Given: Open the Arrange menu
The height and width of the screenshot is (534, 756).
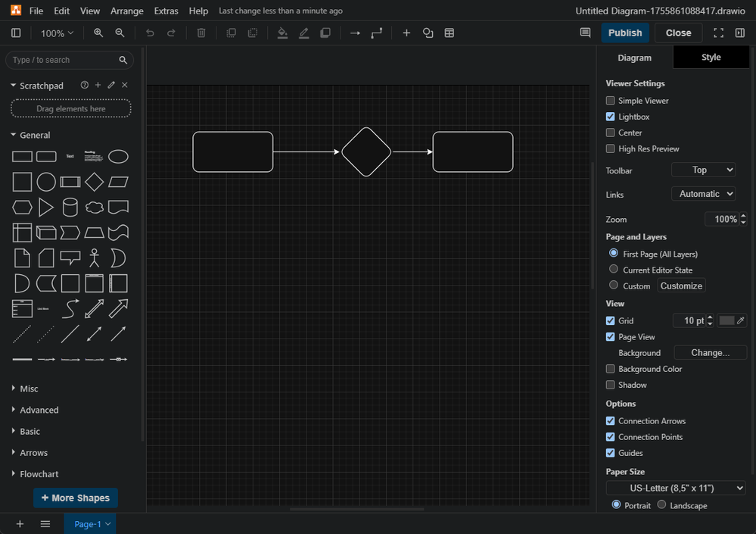Looking at the screenshot, I should click(x=126, y=11).
